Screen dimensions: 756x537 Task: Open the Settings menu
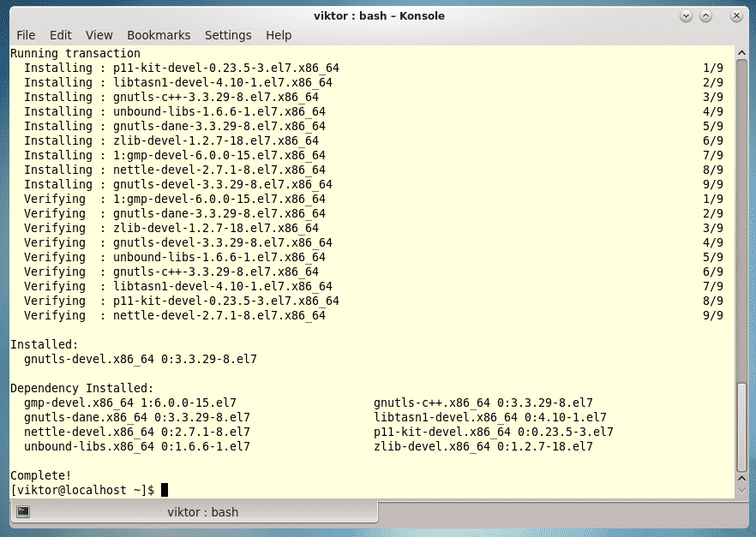[228, 35]
